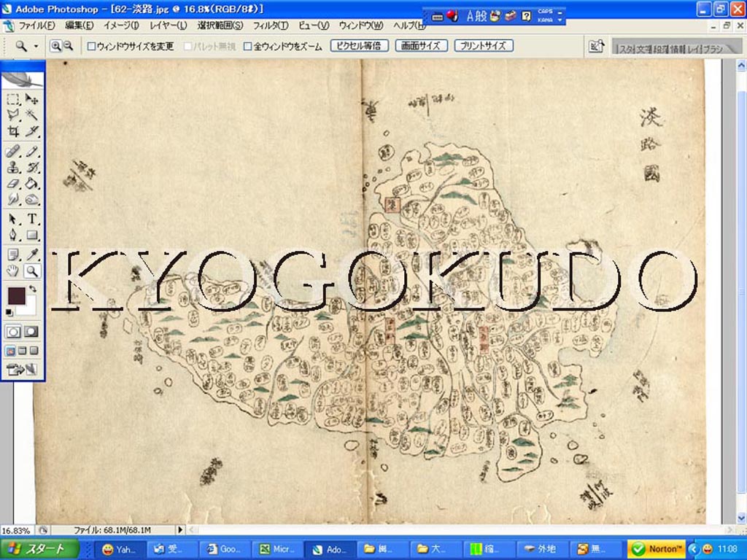Reset default foreground/background colors
Screen dimensions: 747x560
9,312
